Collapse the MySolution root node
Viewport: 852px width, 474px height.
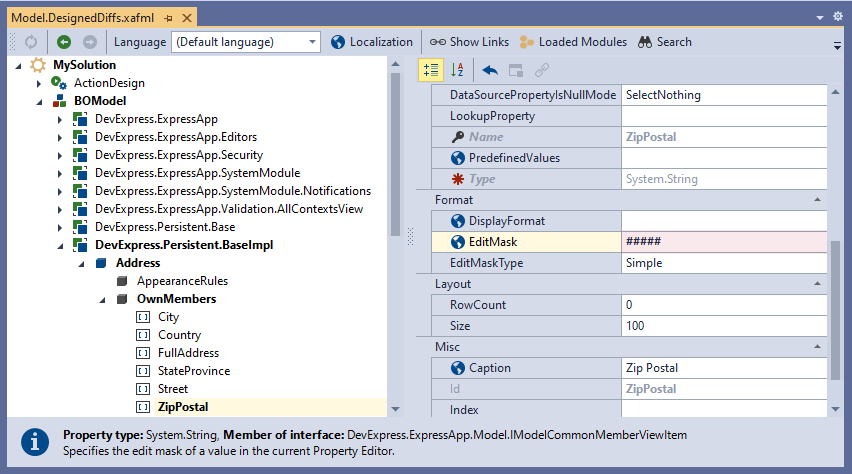coord(18,66)
